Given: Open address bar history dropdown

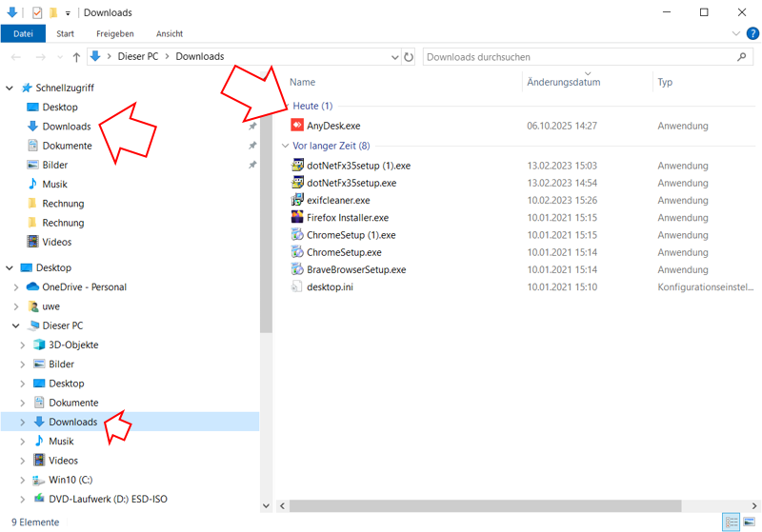Looking at the screenshot, I should [396, 57].
